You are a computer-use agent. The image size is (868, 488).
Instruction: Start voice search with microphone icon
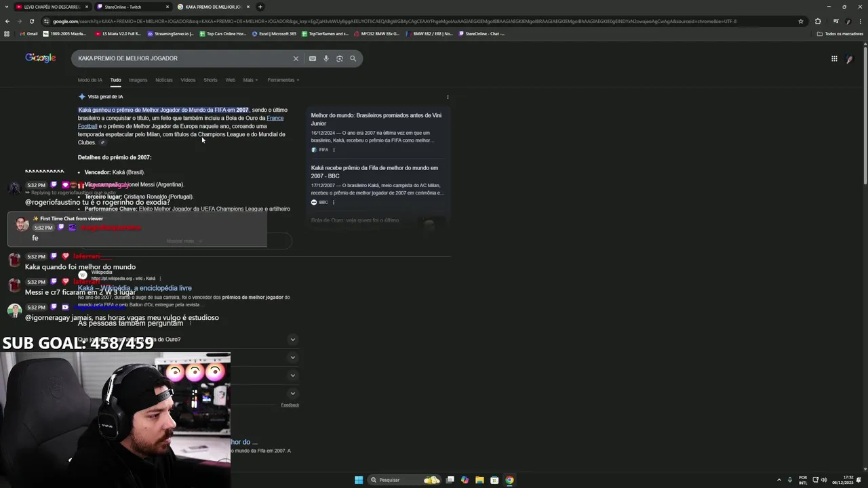coord(326,59)
